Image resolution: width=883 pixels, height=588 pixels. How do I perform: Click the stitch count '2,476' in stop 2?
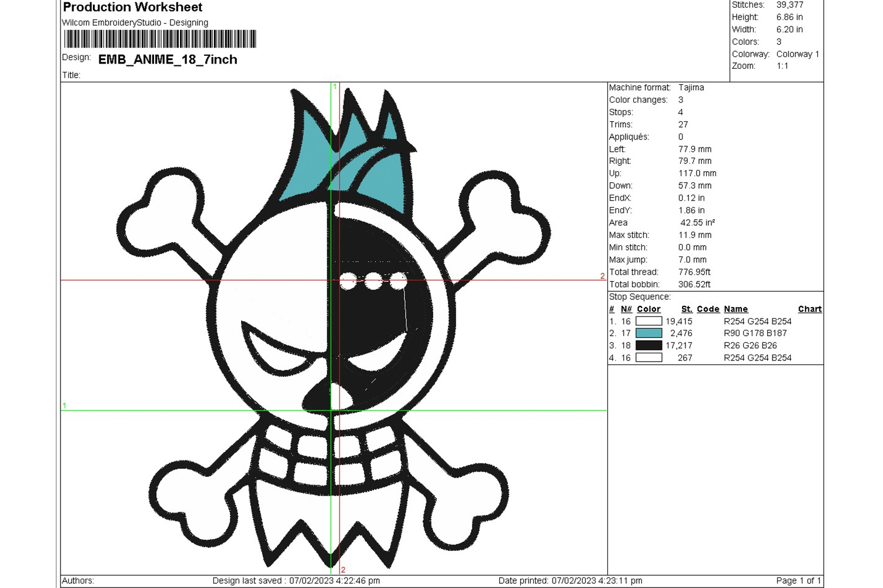tap(681, 333)
